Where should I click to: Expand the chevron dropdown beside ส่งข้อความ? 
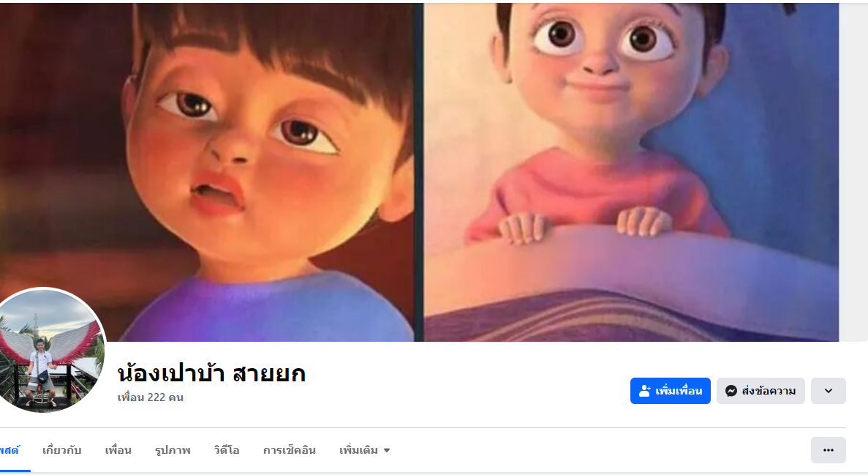pos(828,391)
